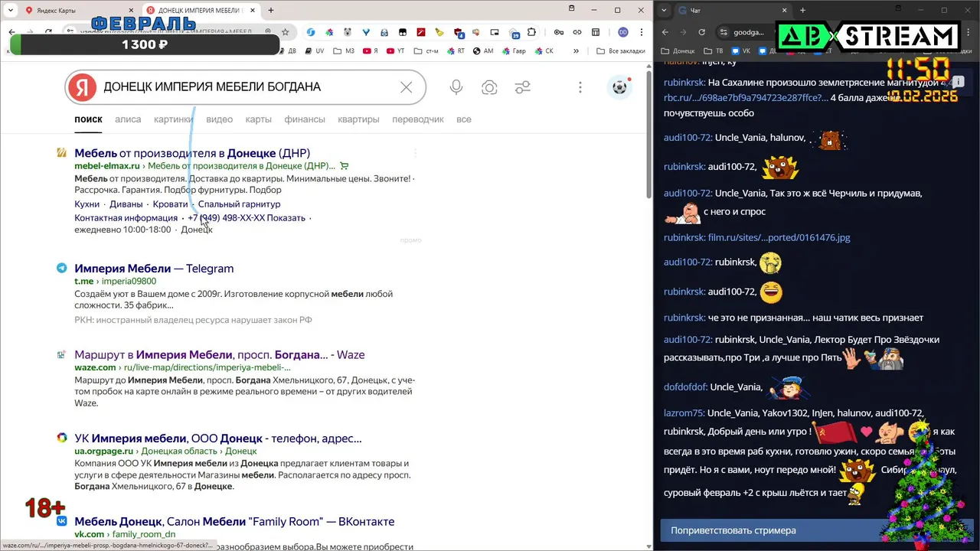Expand tab search dropdown in chat window
Viewport: 980px width, 551px height.
(664, 11)
